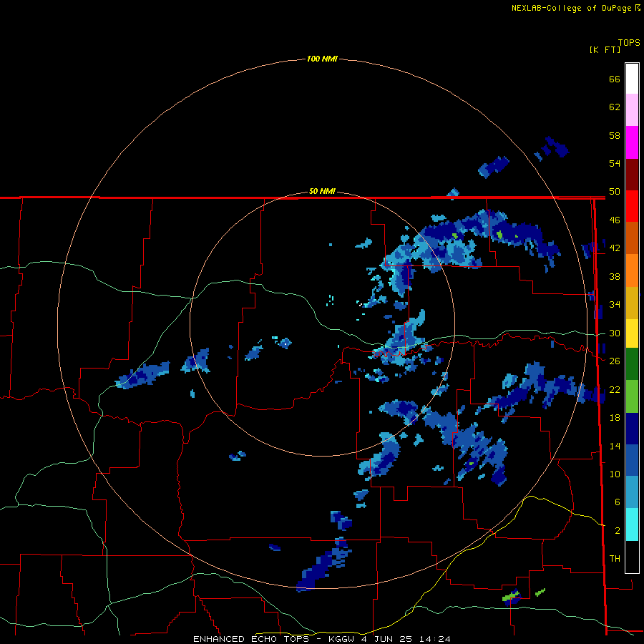Click the [K FT] units label

pos(605,49)
